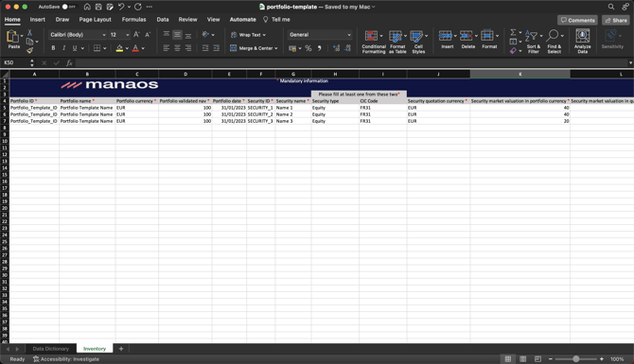Open Format as Table
Image resolution: width=634 pixels, height=364 pixels.
(x=397, y=42)
